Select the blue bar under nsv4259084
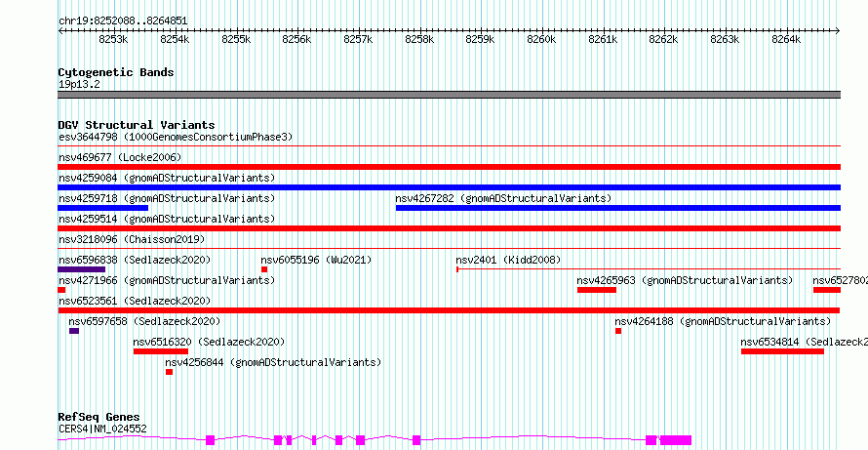Viewport: 868px width, 450px height. pyautogui.click(x=449, y=187)
